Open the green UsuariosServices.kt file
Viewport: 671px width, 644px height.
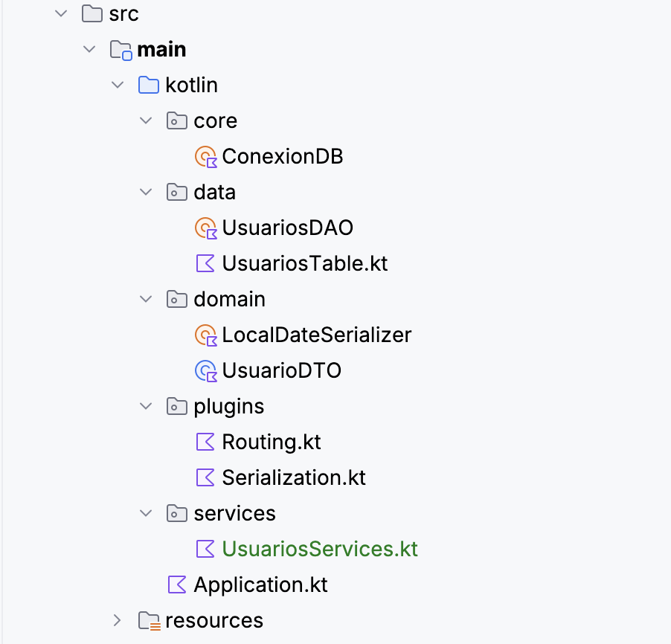coord(320,549)
